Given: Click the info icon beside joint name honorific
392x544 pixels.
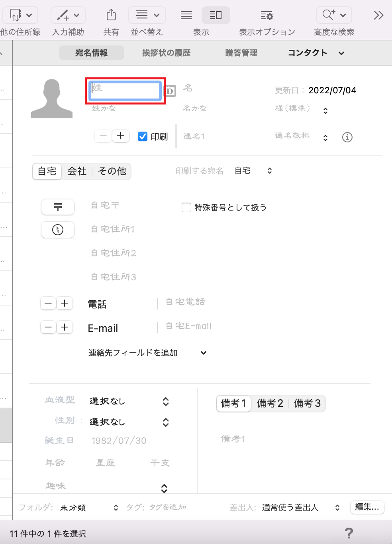Looking at the screenshot, I should [x=347, y=137].
